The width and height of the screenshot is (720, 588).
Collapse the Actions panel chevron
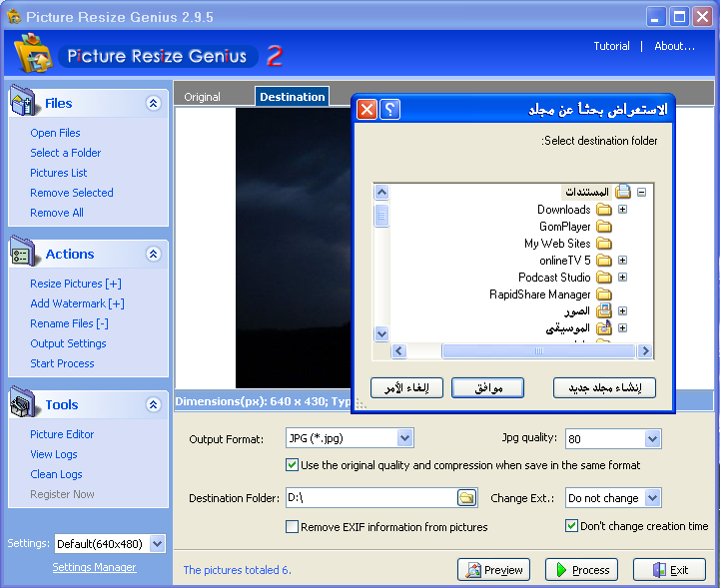click(x=154, y=254)
